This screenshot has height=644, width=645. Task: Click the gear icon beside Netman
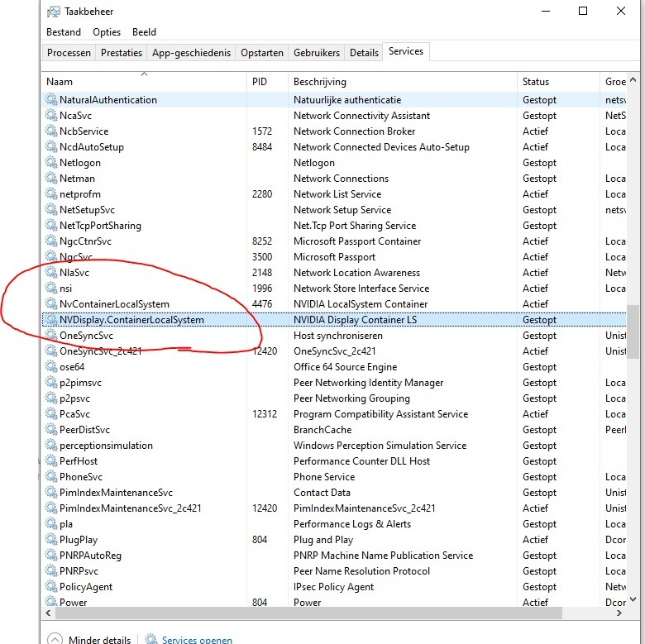[51, 178]
